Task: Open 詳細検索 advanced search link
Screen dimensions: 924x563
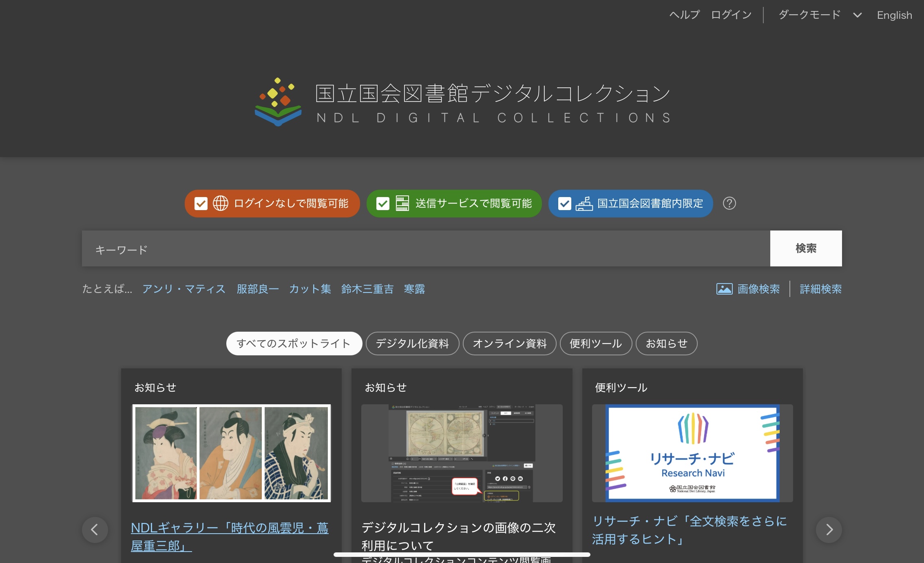Action: (820, 289)
